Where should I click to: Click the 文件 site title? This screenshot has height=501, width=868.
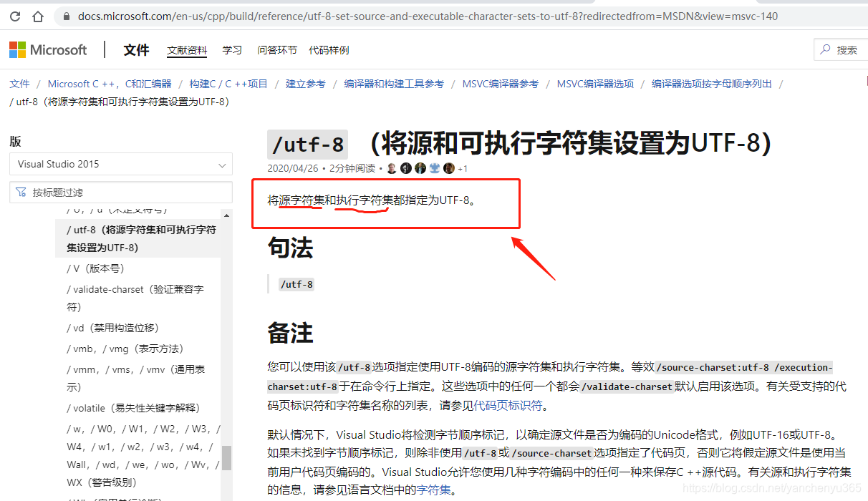[x=136, y=49]
